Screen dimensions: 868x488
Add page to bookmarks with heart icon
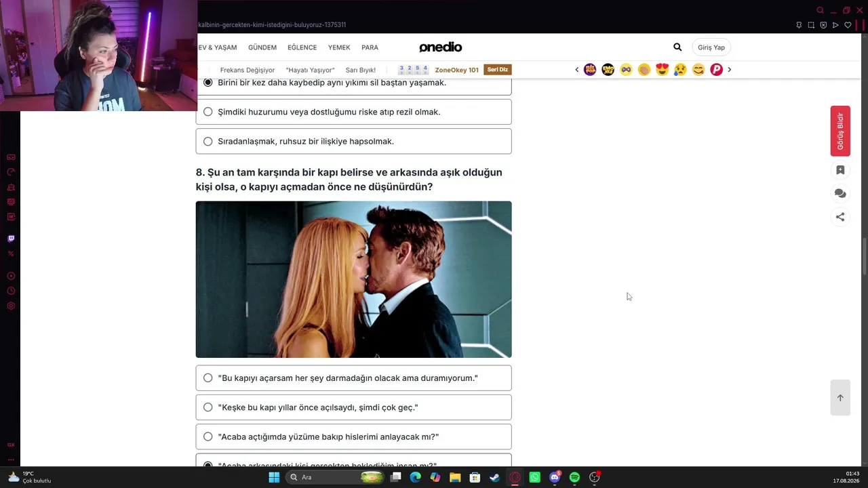[x=848, y=25]
